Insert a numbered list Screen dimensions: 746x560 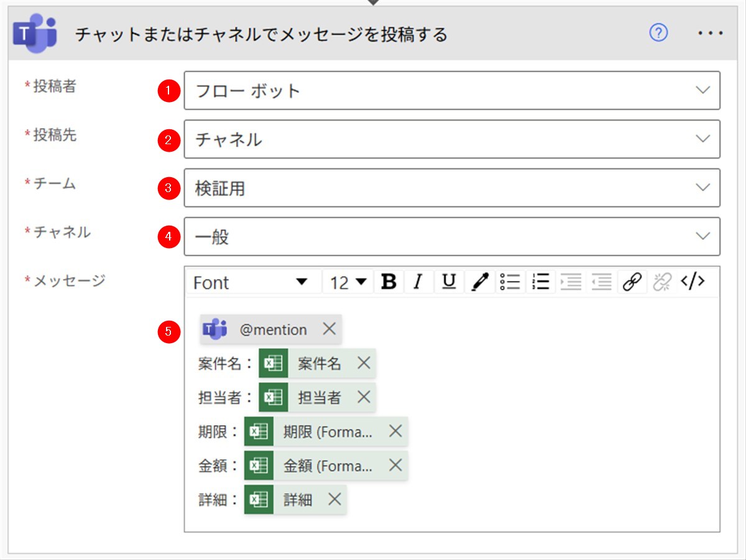point(541,282)
